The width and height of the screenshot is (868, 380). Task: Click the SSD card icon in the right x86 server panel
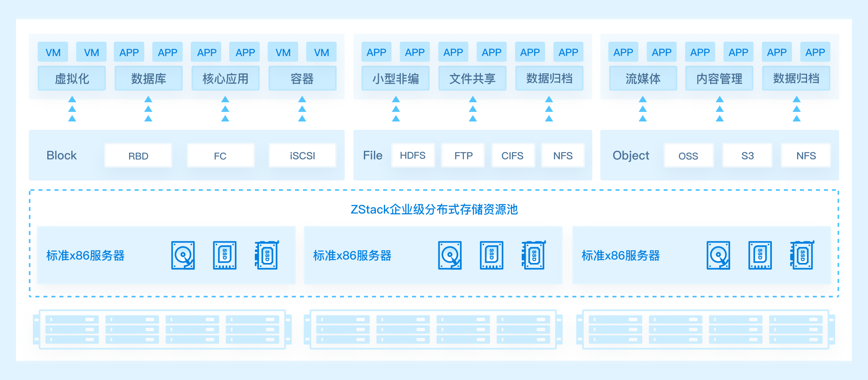(802, 255)
